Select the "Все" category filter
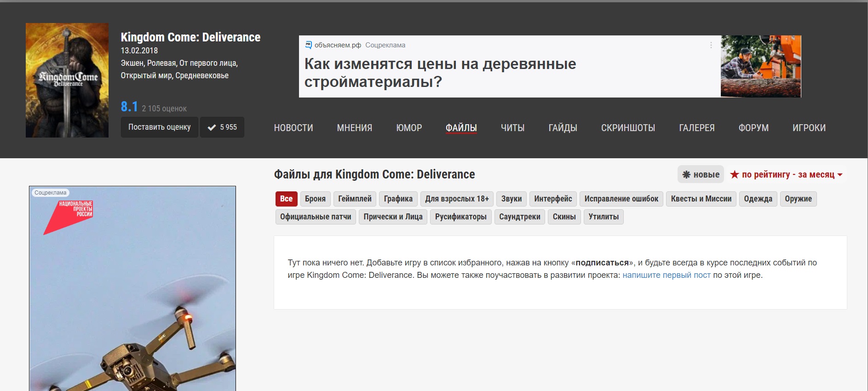The width and height of the screenshot is (868, 391). (x=286, y=199)
